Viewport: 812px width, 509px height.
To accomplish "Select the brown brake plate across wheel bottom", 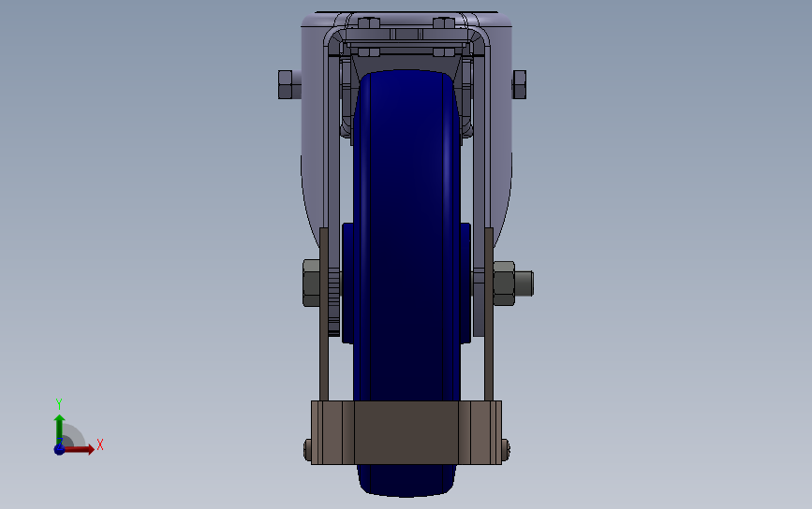I will tap(406, 432).
